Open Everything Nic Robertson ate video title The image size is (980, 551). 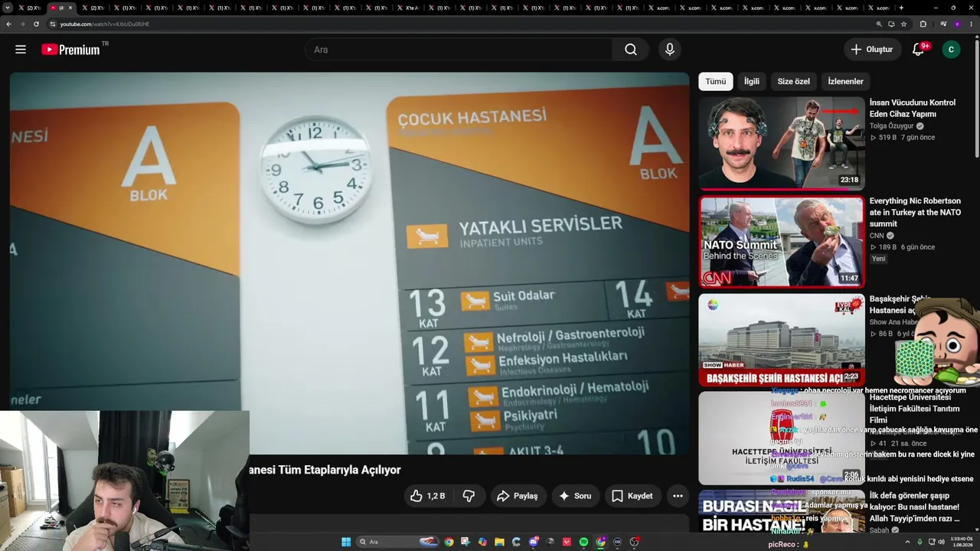(x=916, y=212)
